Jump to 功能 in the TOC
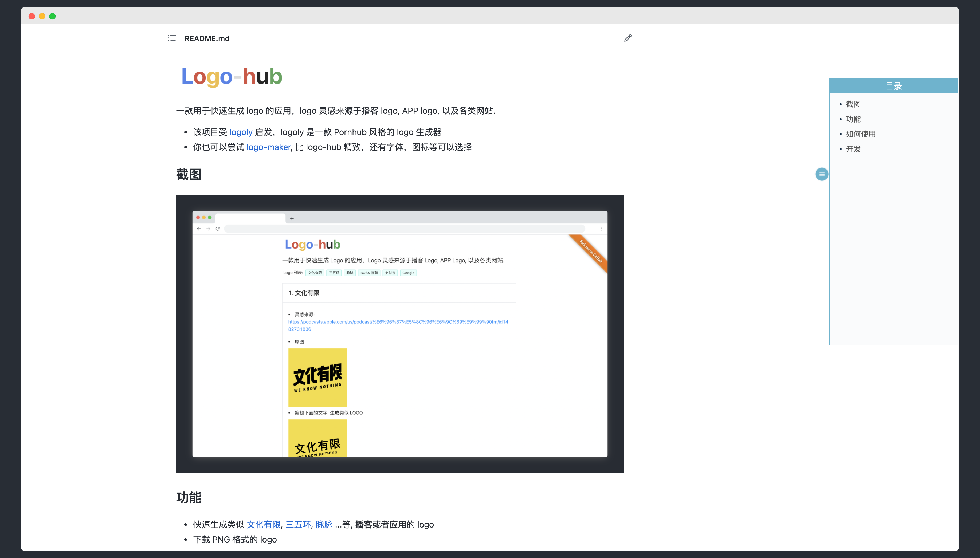Image resolution: width=980 pixels, height=558 pixels. click(853, 119)
